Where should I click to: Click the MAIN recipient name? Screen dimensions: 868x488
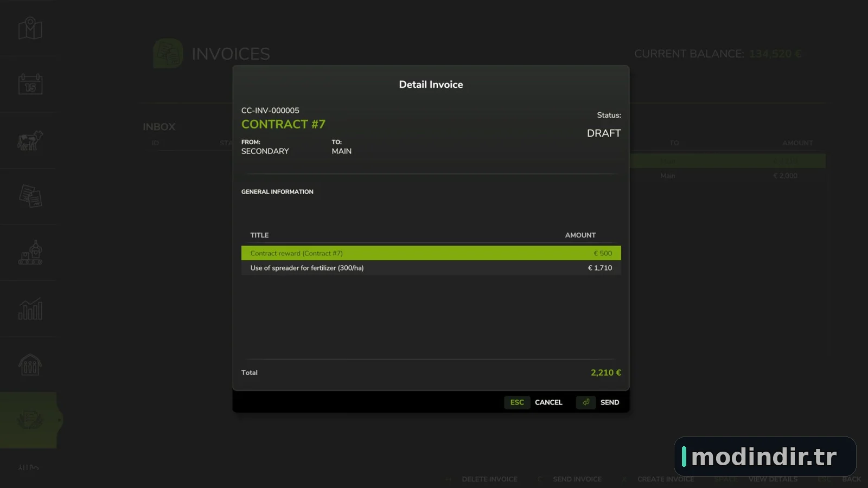click(342, 151)
